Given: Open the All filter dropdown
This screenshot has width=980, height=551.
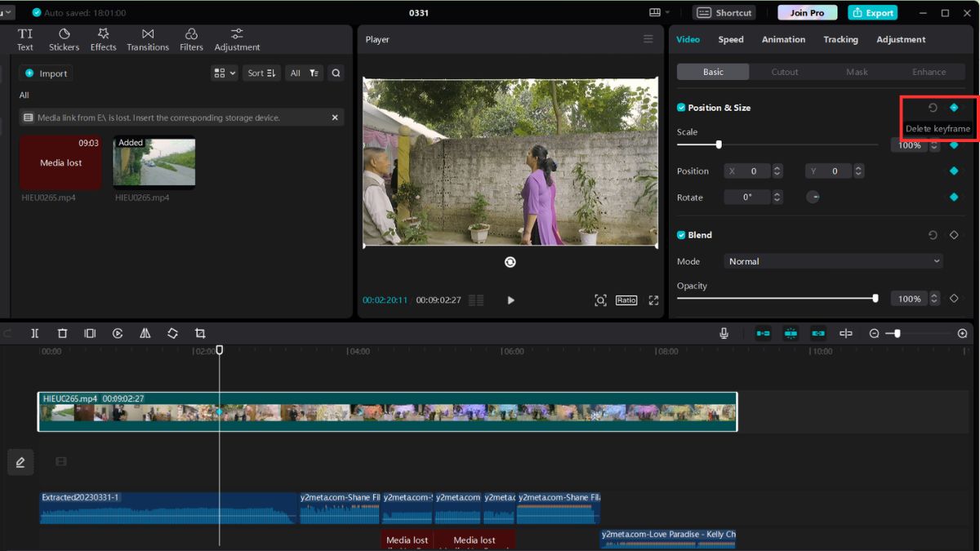Looking at the screenshot, I should [x=303, y=73].
